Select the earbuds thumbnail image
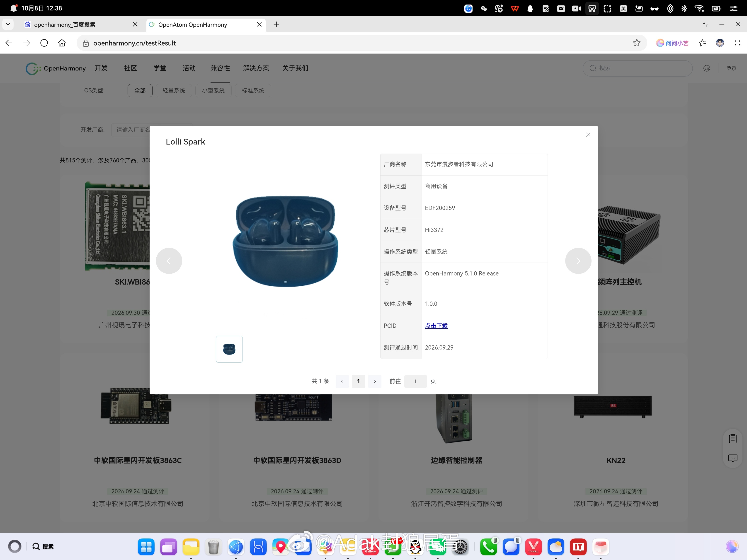 229,349
